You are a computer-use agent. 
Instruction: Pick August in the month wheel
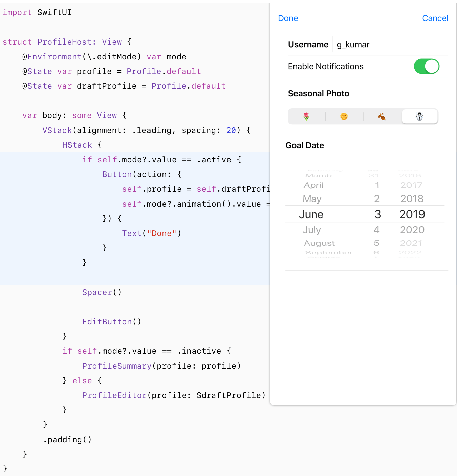(x=319, y=243)
